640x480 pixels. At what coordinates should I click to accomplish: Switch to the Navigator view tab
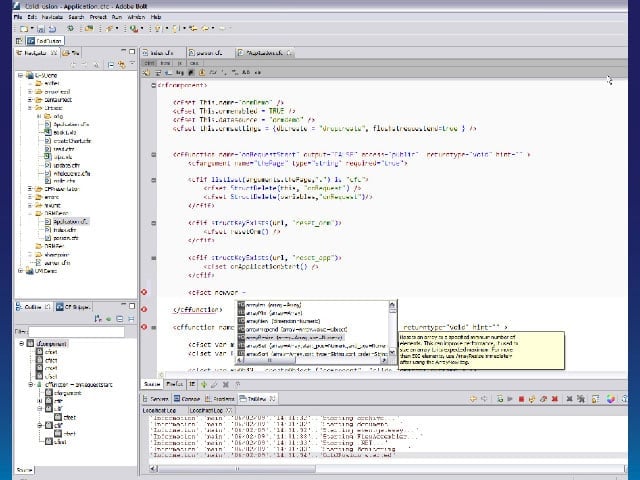click(36, 53)
